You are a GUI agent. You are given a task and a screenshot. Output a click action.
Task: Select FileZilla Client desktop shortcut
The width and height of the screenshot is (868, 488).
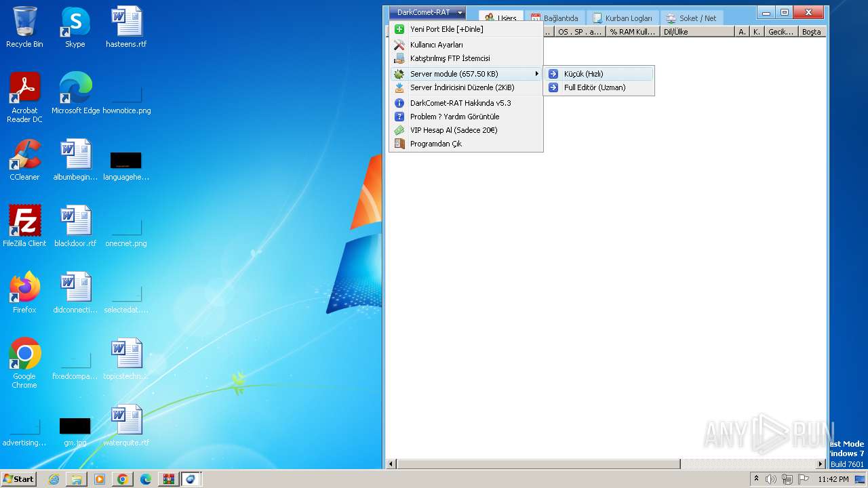pos(24,226)
